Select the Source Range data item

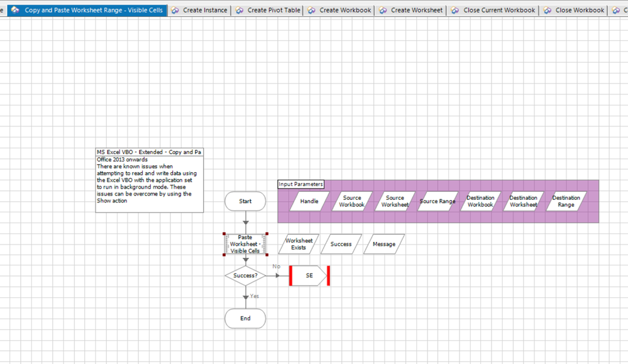438,201
